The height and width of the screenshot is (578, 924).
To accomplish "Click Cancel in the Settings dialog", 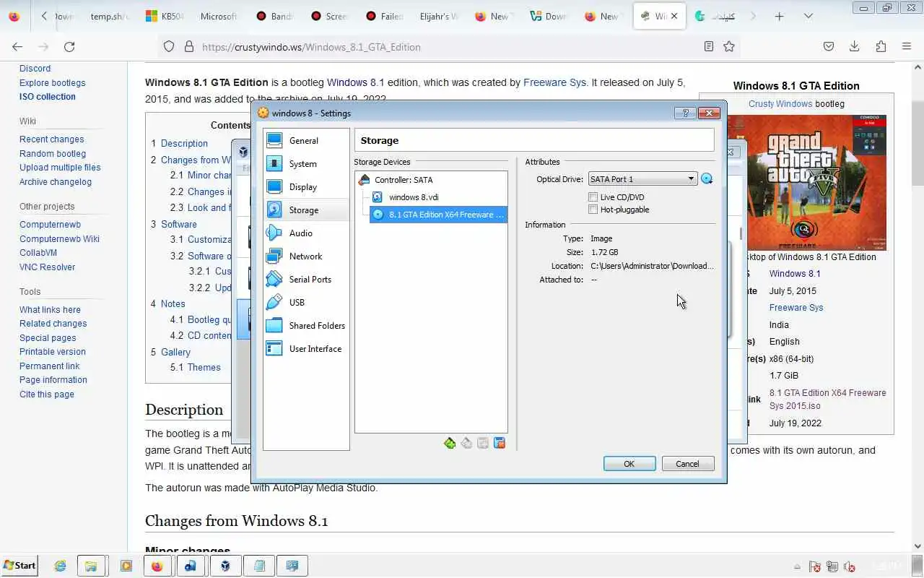I will click(x=688, y=464).
